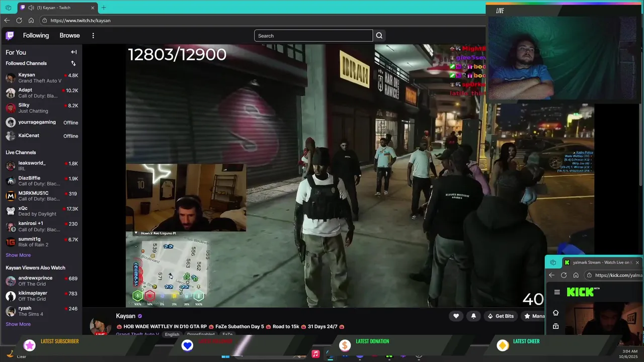Click the heart follow button under stream
644x362 pixels.
pos(456,316)
